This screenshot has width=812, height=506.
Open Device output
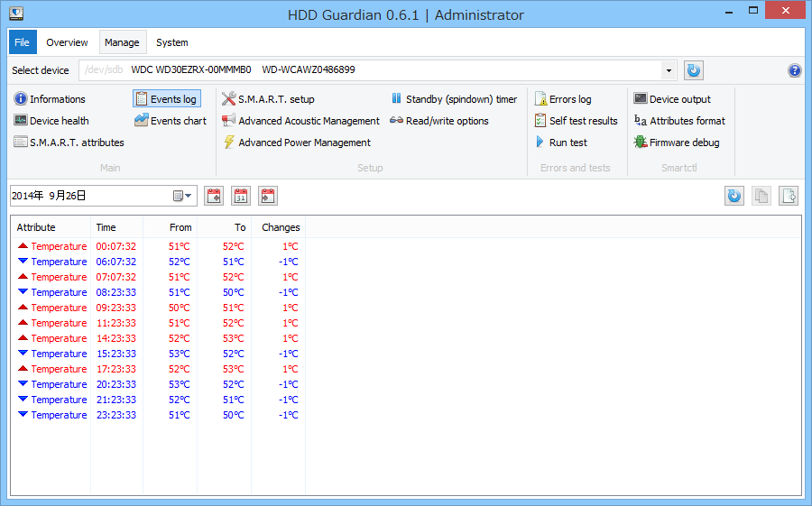pos(672,99)
